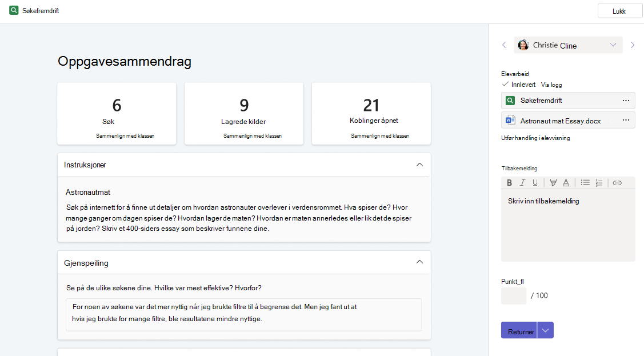Open more options for Astronaut mat Essay.docx
This screenshot has height=356, width=644.
coord(626,120)
